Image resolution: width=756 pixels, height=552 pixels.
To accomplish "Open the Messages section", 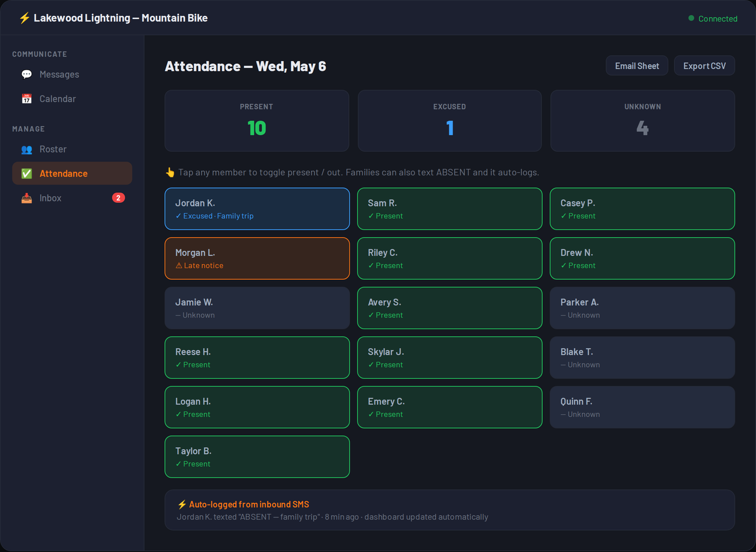I will [72, 75].
